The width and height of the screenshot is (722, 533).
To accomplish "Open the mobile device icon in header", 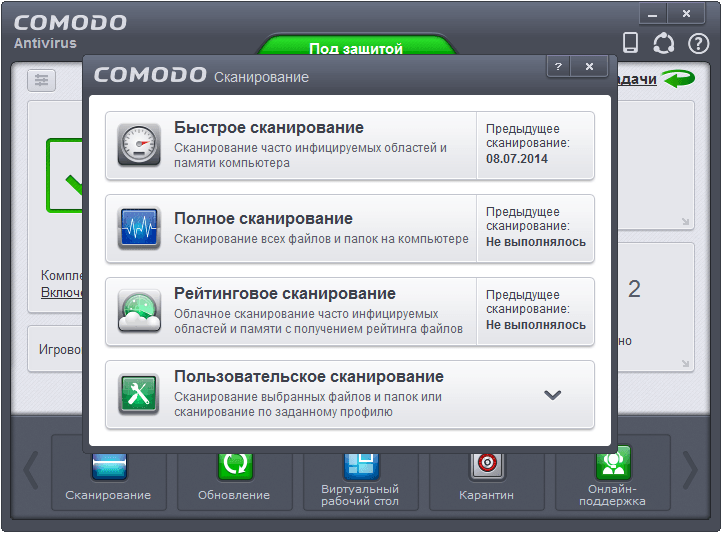I will tap(630, 42).
